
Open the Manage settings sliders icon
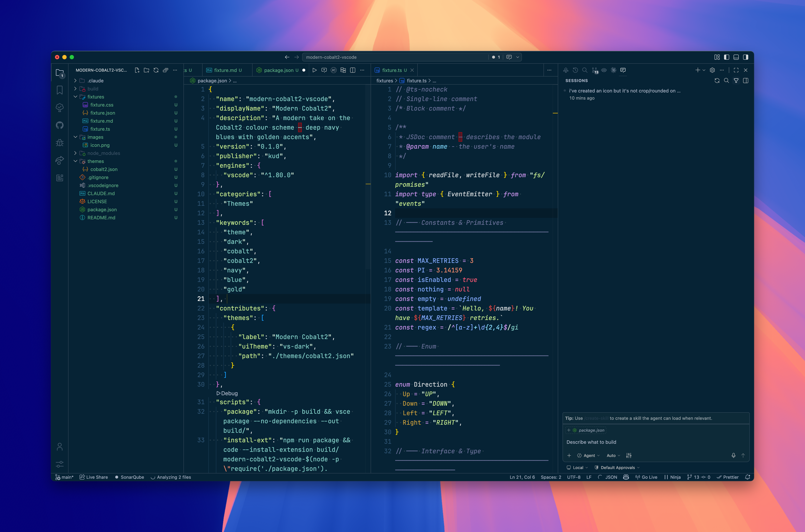tap(60, 464)
